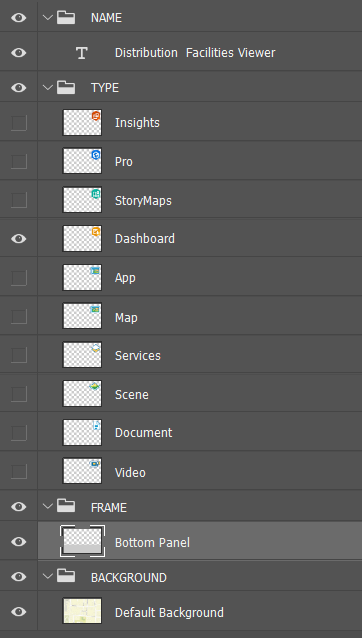Collapse the TYPE group chevron
The width and height of the screenshot is (362, 638).
[x=48, y=87]
